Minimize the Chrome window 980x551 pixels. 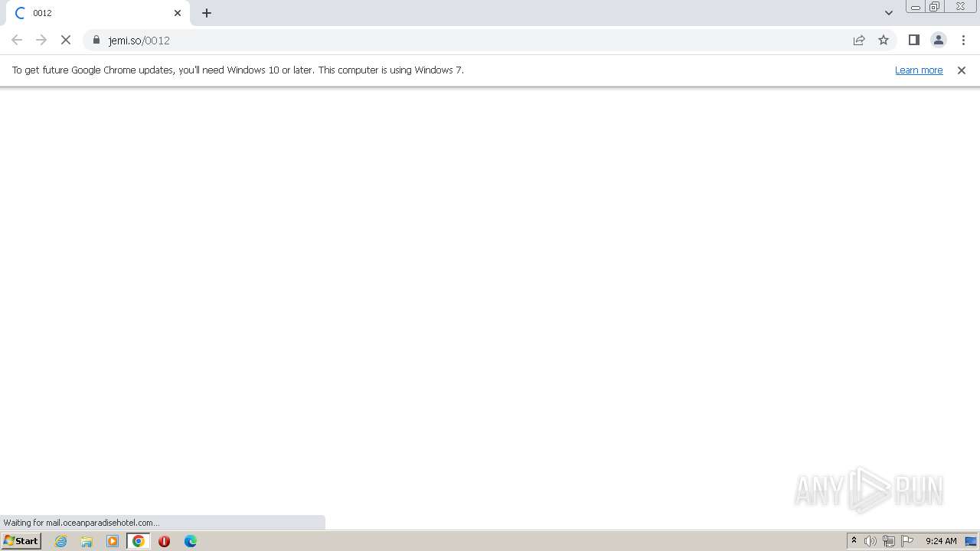[x=915, y=7]
